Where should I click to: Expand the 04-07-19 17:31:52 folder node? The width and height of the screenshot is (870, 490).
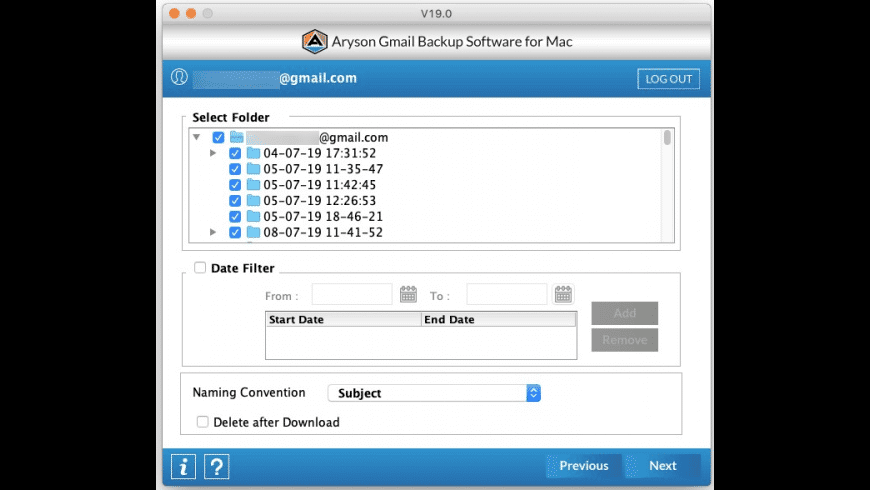point(213,153)
